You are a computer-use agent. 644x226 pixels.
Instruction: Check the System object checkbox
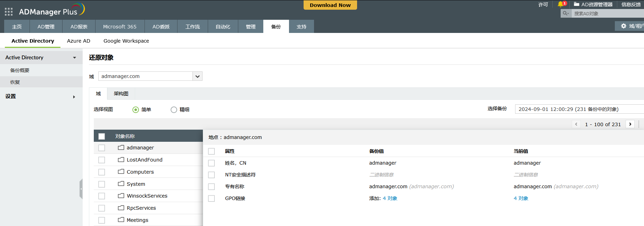[102, 184]
